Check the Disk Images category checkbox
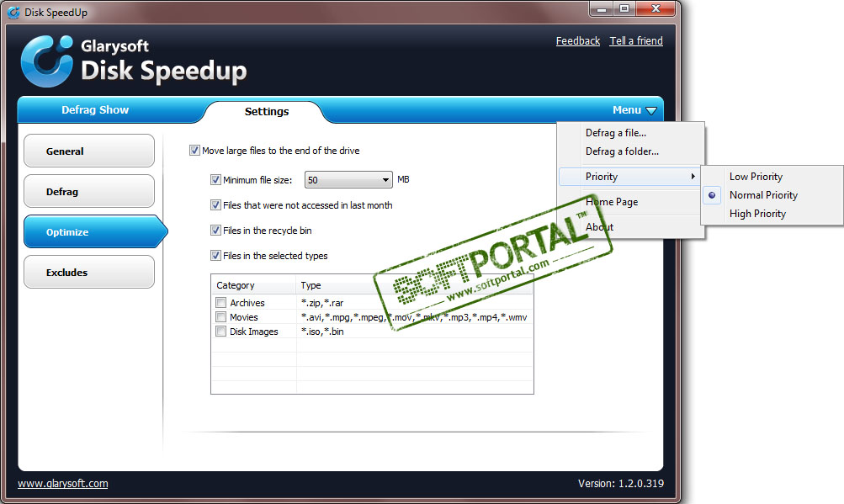The width and height of the screenshot is (844, 504). (220, 332)
